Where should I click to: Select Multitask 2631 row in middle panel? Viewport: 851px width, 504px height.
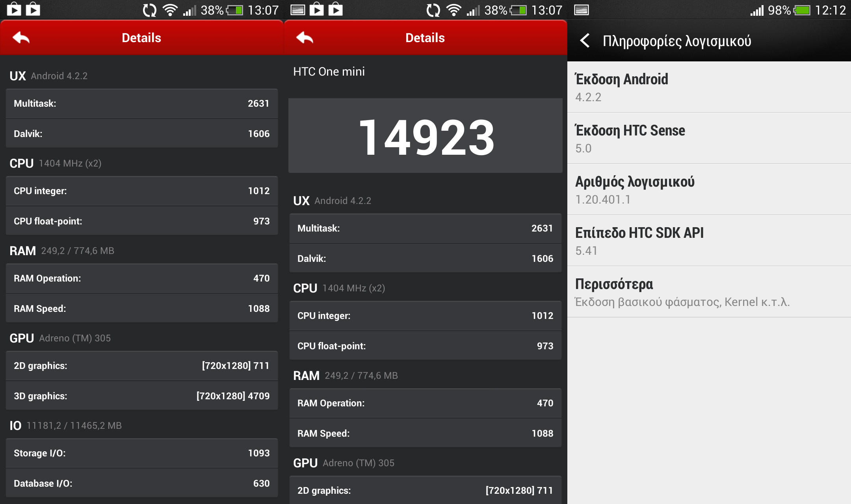pyautogui.click(x=425, y=228)
